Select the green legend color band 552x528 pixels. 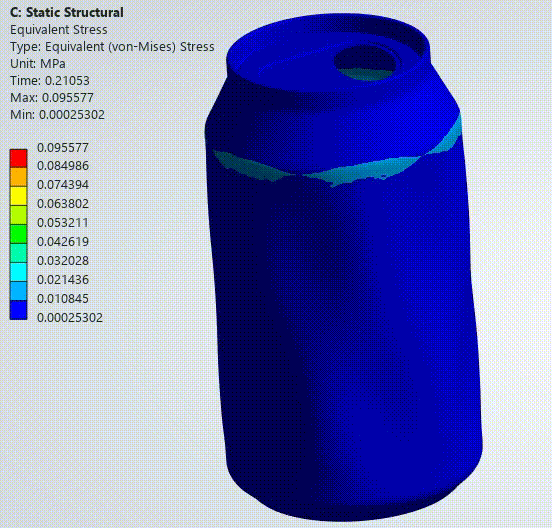coord(18,234)
